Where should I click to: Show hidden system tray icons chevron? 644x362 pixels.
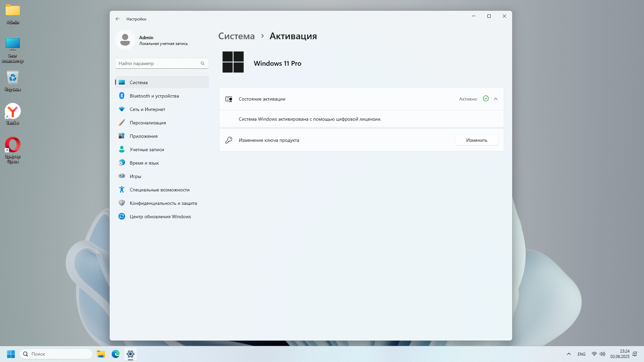(x=569, y=354)
